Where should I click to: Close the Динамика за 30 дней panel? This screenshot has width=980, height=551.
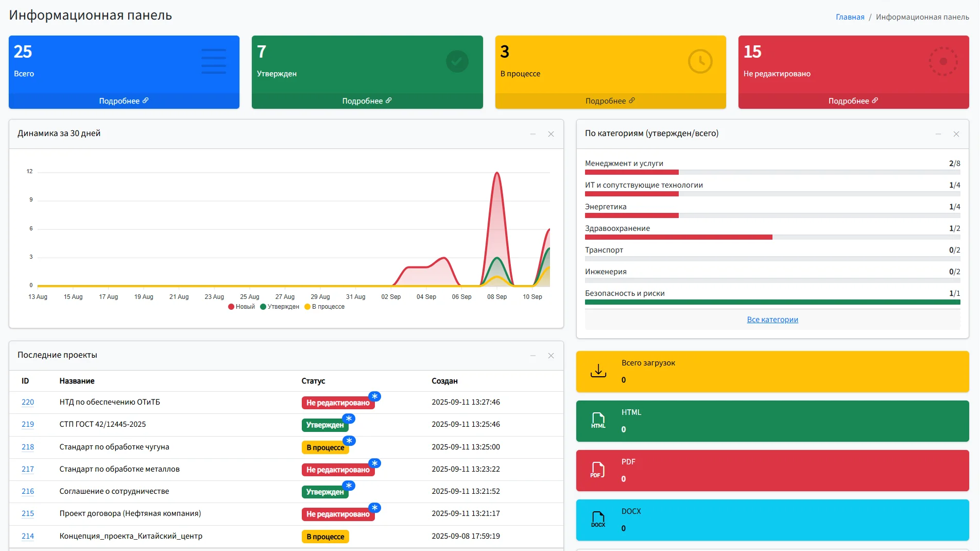(551, 134)
